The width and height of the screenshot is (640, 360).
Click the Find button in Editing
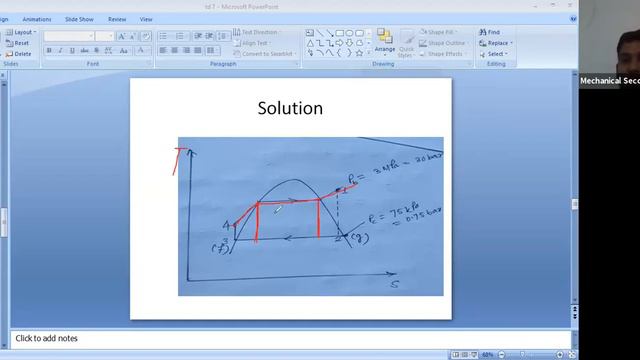pyautogui.click(x=489, y=32)
